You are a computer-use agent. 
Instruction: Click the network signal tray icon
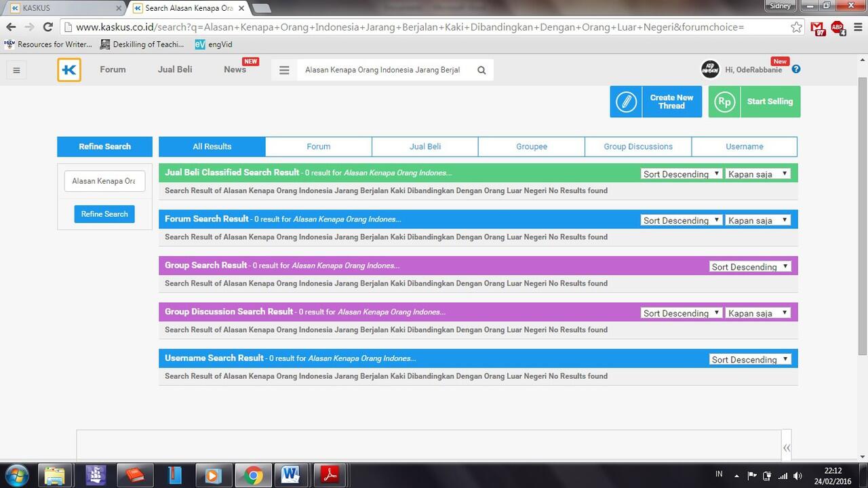pyautogui.click(x=783, y=476)
